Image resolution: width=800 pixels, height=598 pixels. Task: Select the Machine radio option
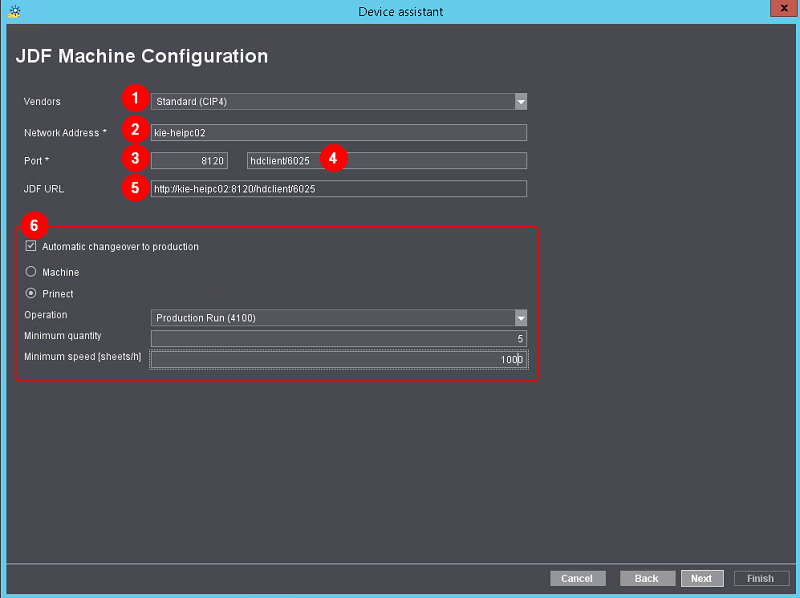(x=31, y=272)
